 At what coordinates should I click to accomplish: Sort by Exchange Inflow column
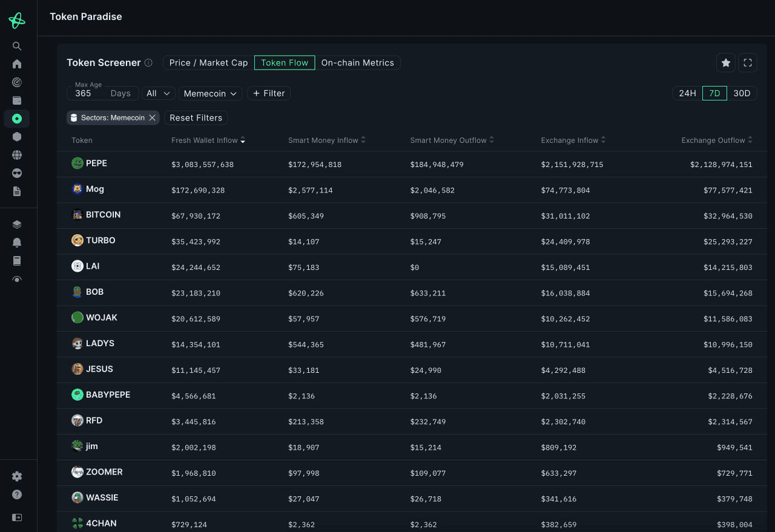click(573, 140)
